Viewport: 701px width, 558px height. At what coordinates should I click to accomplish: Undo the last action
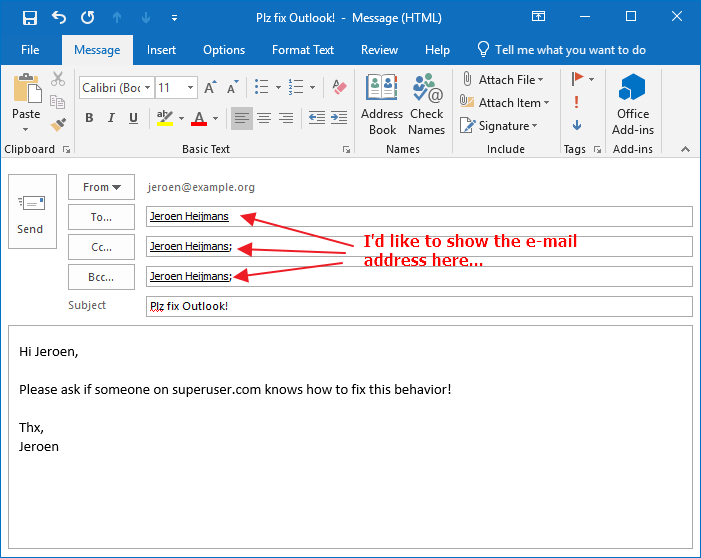click(59, 18)
